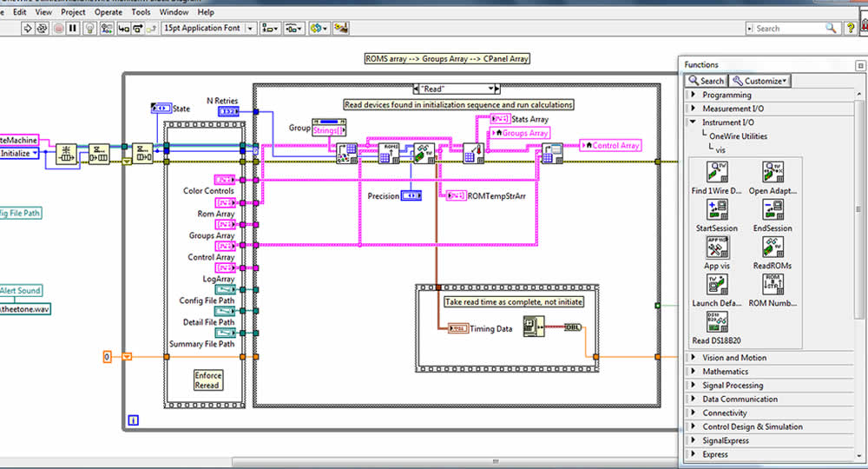Click the Groups Array local variable

(x=520, y=133)
